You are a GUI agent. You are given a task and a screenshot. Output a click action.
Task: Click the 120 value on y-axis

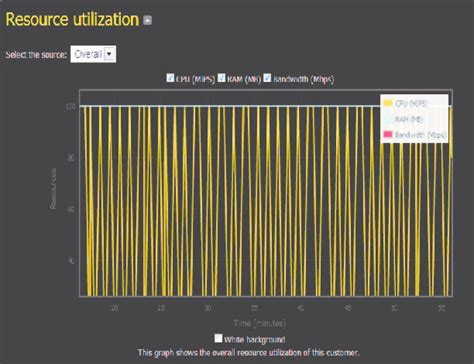(71, 106)
